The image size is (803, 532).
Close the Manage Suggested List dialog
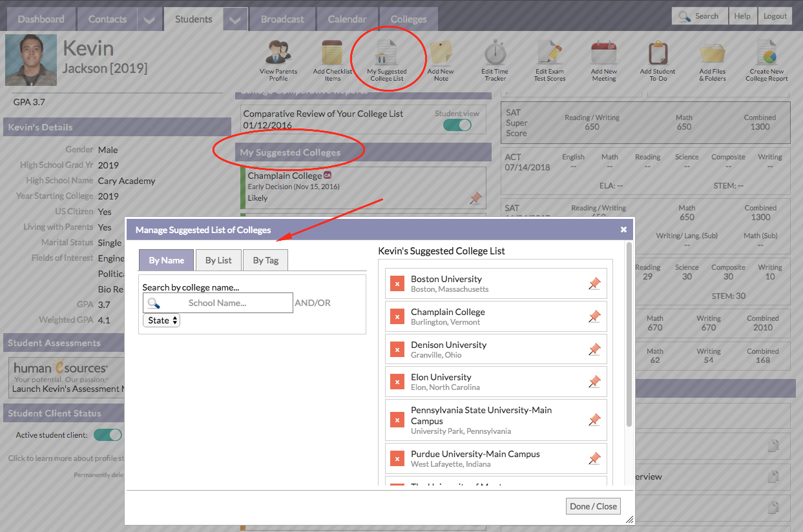click(623, 229)
